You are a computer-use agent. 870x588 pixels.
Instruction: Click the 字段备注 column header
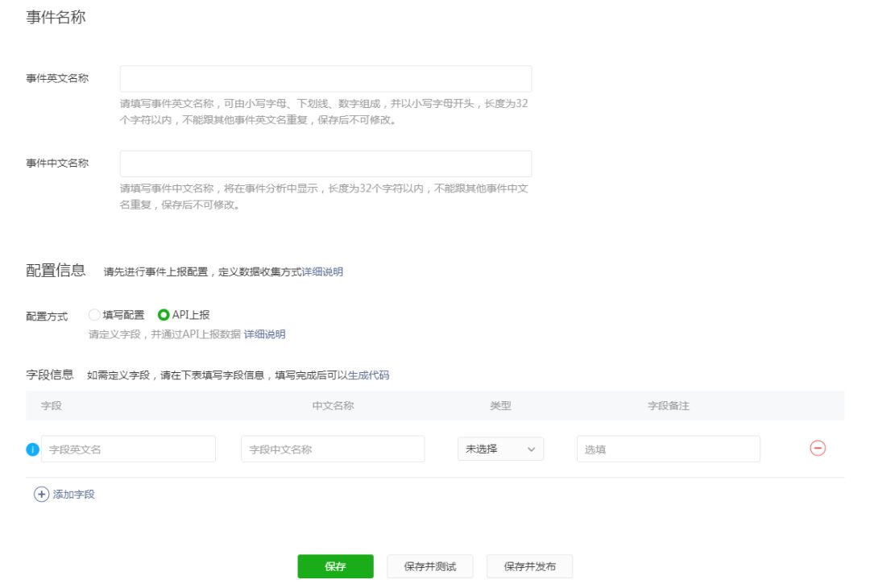pos(668,406)
